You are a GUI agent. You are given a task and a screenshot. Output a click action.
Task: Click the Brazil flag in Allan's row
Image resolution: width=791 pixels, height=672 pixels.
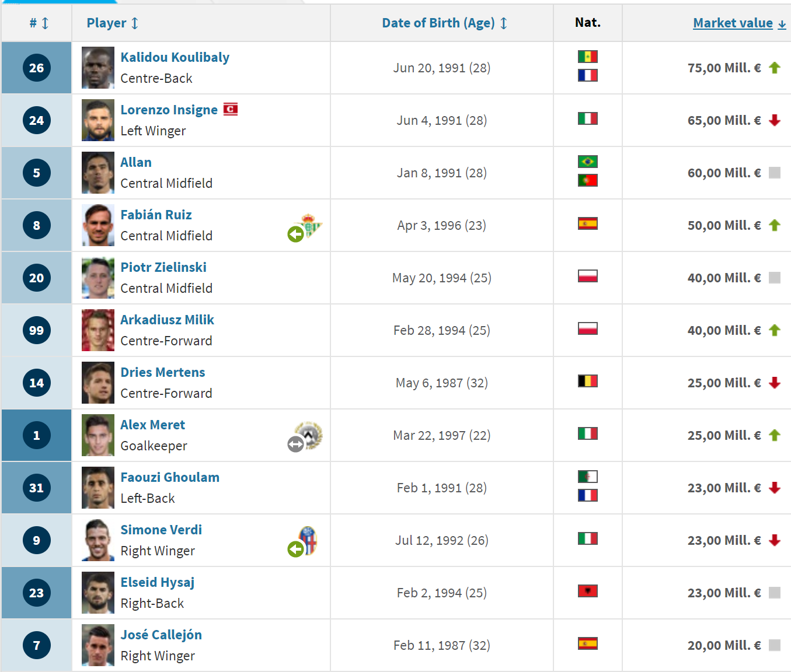587,162
